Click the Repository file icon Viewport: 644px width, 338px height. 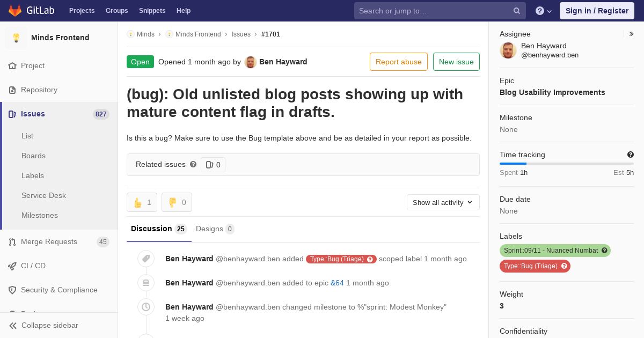click(12, 90)
